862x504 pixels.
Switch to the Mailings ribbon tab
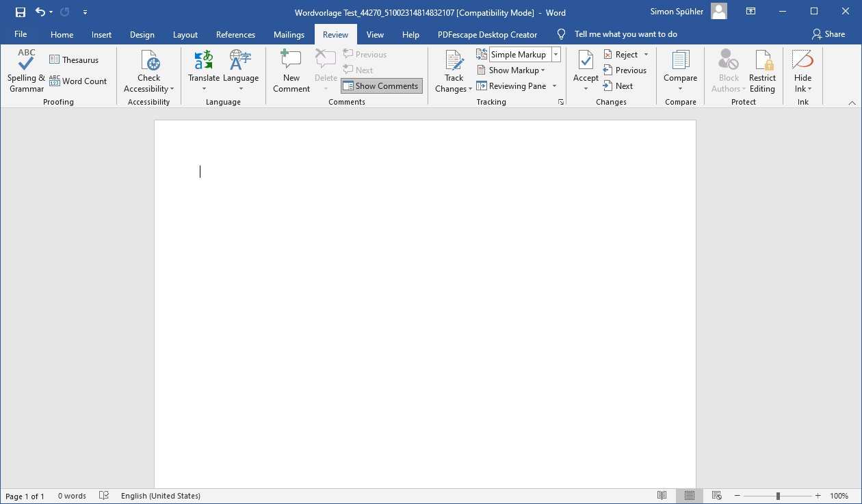289,34
